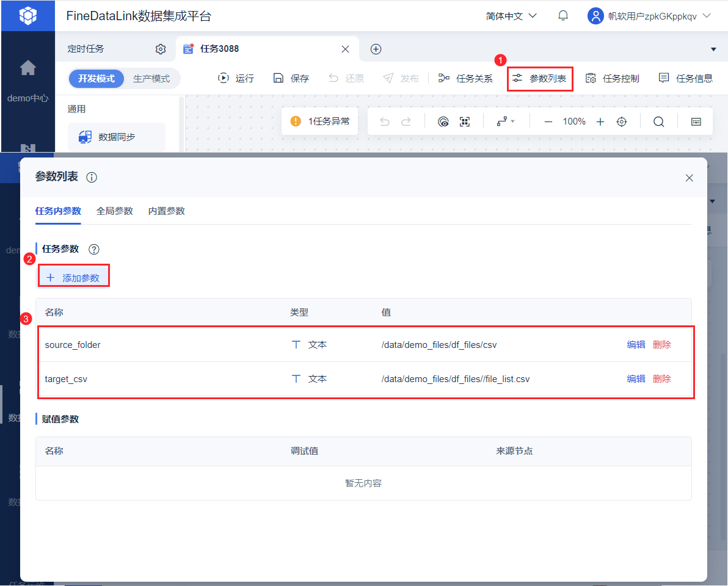The height and width of the screenshot is (586, 728).
Task: Delete the target_csv parameter
Action: (661, 379)
